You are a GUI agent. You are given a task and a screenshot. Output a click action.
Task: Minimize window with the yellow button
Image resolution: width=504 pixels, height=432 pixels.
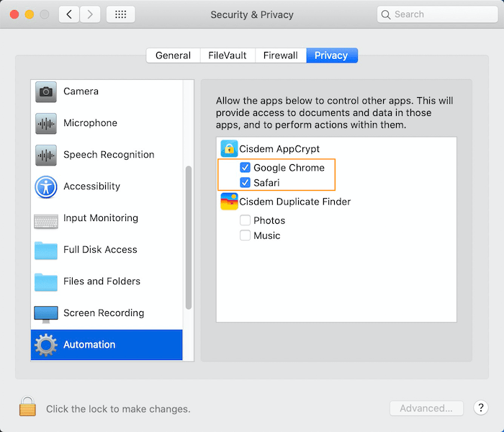(x=30, y=14)
